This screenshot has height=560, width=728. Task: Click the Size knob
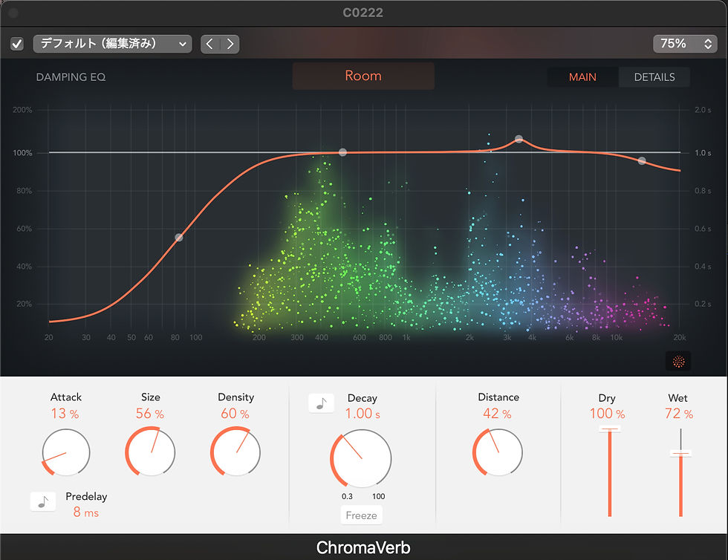click(150, 452)
